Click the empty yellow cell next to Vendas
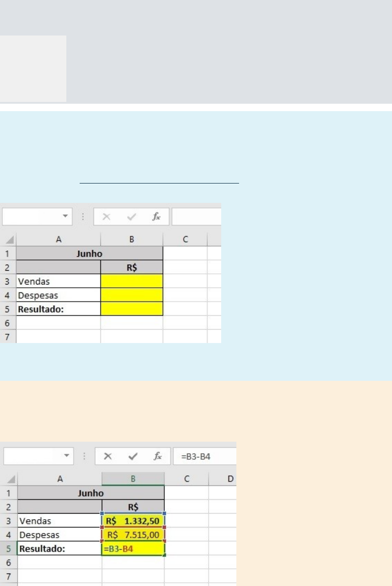This screenshot has height=586, width=392. (x=132, y=281)
